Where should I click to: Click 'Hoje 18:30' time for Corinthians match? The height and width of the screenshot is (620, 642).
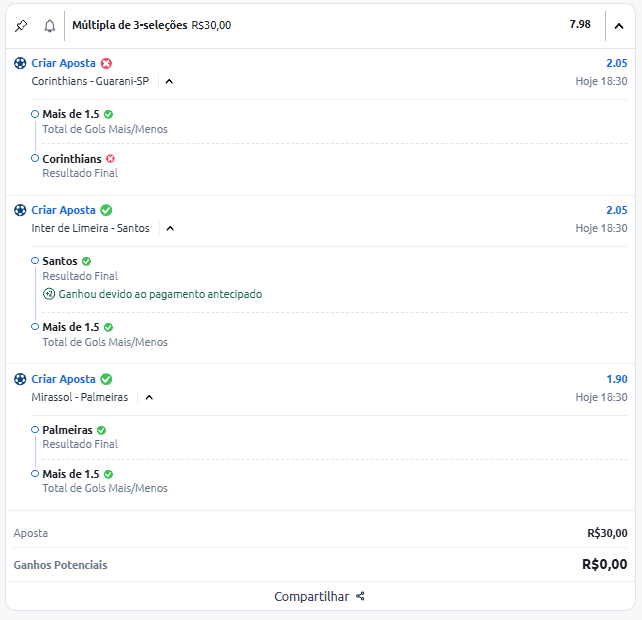click(x=601, y=81)
